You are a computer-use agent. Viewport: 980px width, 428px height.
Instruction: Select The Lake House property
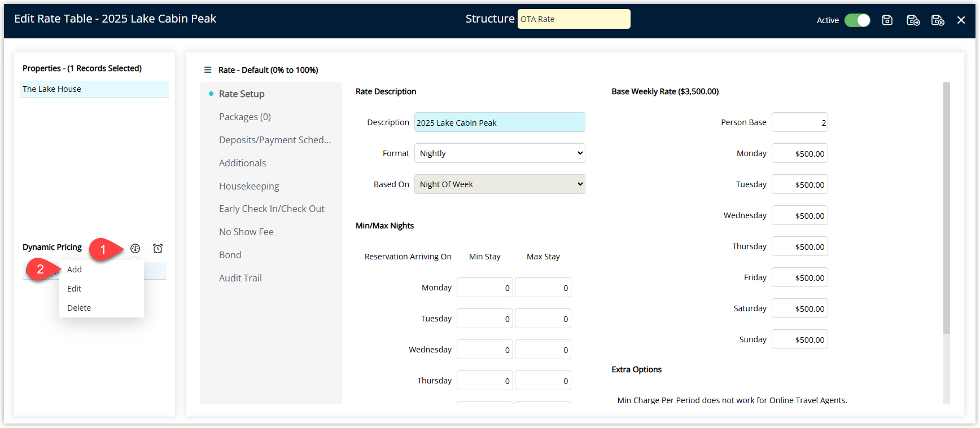point(94,89)
